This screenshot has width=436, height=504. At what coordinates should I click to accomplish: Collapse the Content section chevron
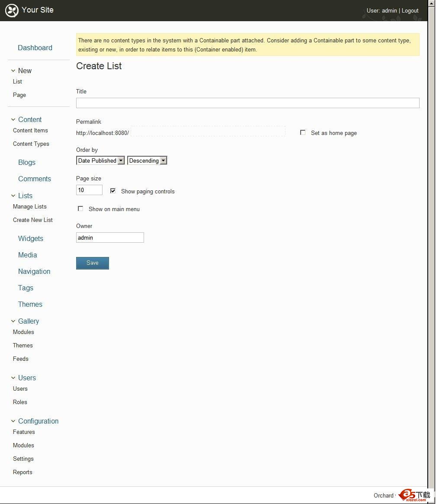tap(13, 119)
